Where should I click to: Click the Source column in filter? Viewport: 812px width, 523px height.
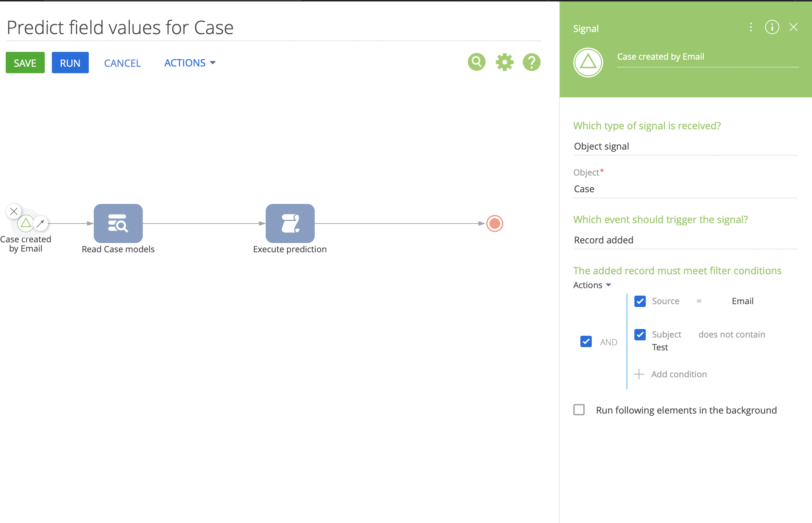666,301
